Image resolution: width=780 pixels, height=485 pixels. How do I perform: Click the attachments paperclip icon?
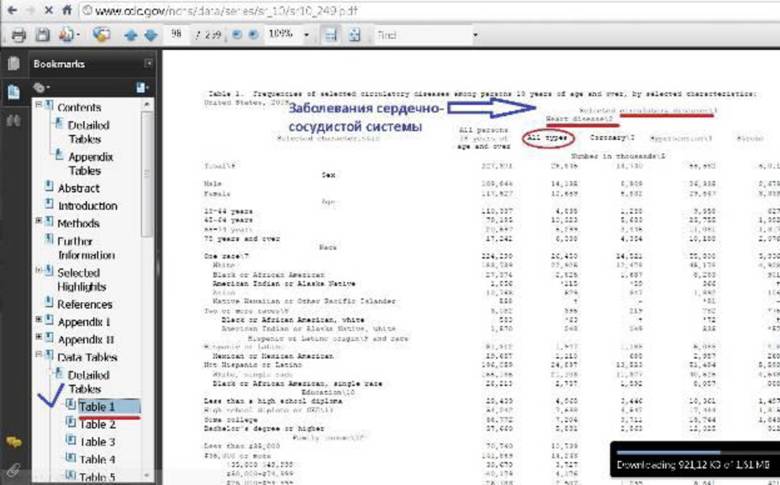point(13,470)
